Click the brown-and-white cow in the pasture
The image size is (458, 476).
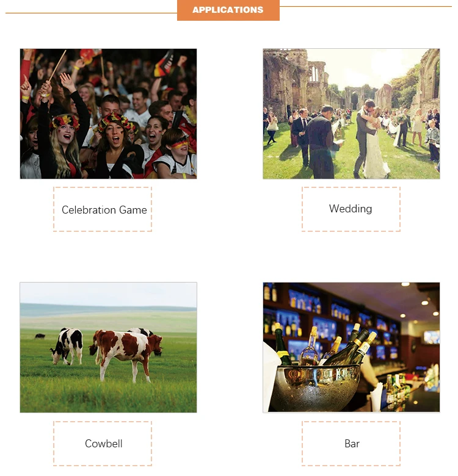pos(126,354)
